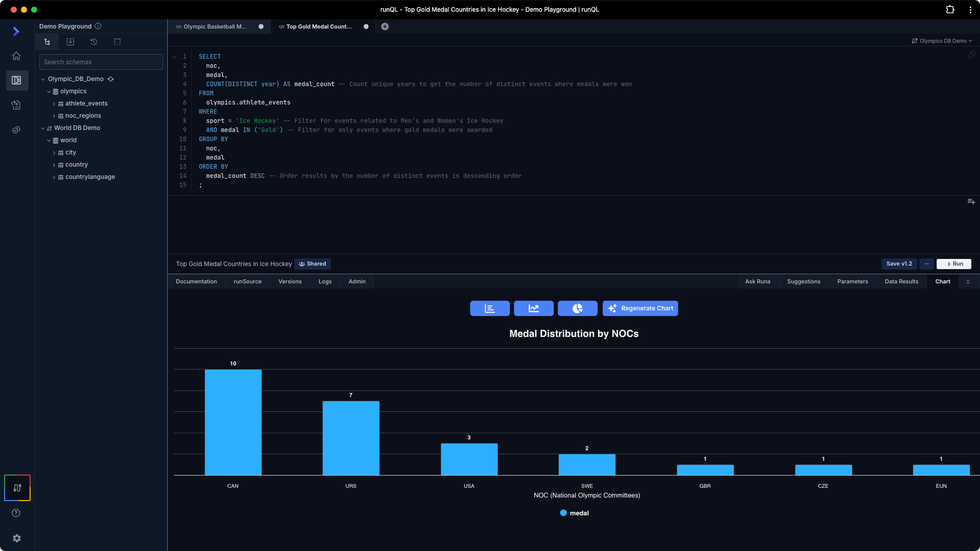The width and height of the screenshot is (980, 551).
Task: Click the info icon beside Demo Playground
Action: (98, 26)
